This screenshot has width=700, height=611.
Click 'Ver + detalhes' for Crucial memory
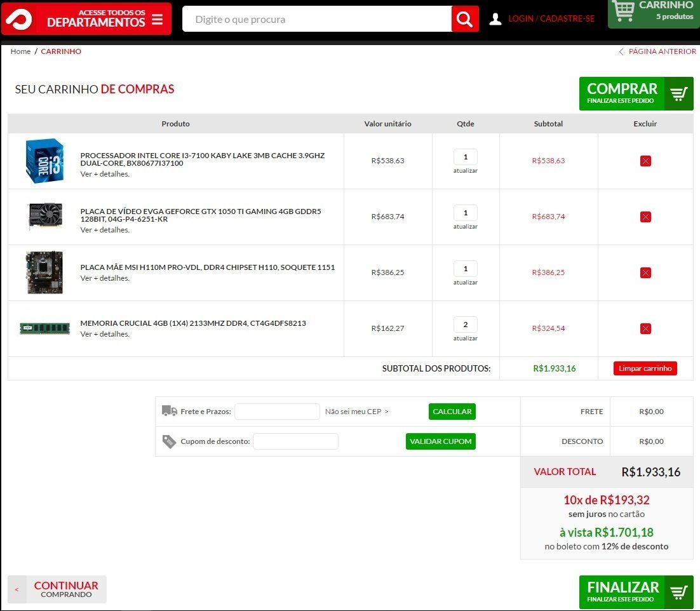click(105, 334)
